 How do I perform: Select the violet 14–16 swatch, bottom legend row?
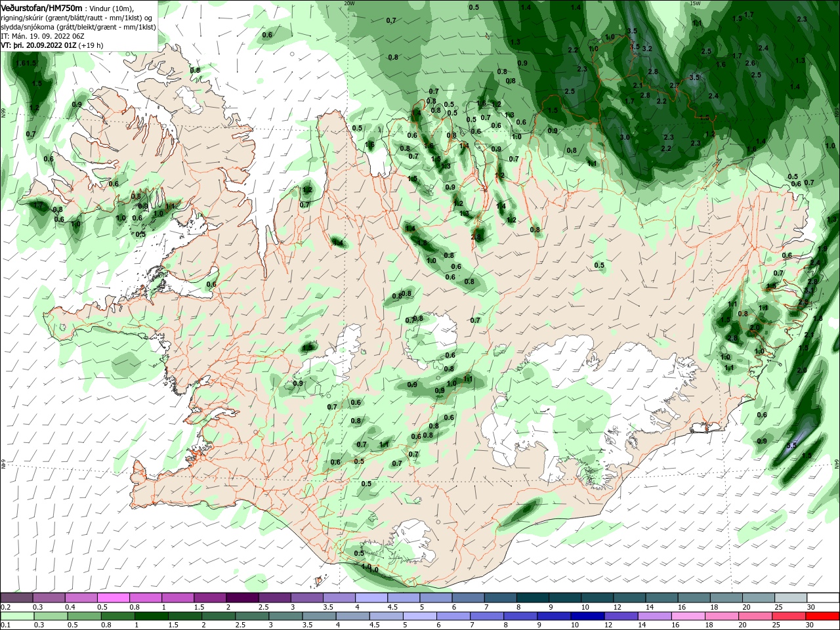coord(654,616)
